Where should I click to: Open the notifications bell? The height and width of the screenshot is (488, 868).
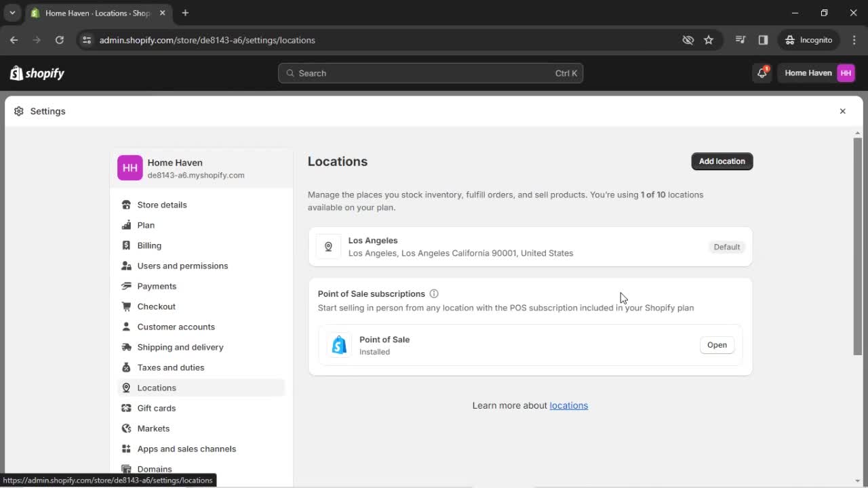coord(762,73)
